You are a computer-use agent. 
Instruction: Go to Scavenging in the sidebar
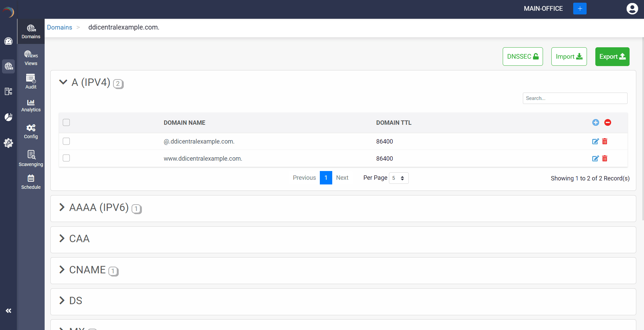tap(31, 158)
